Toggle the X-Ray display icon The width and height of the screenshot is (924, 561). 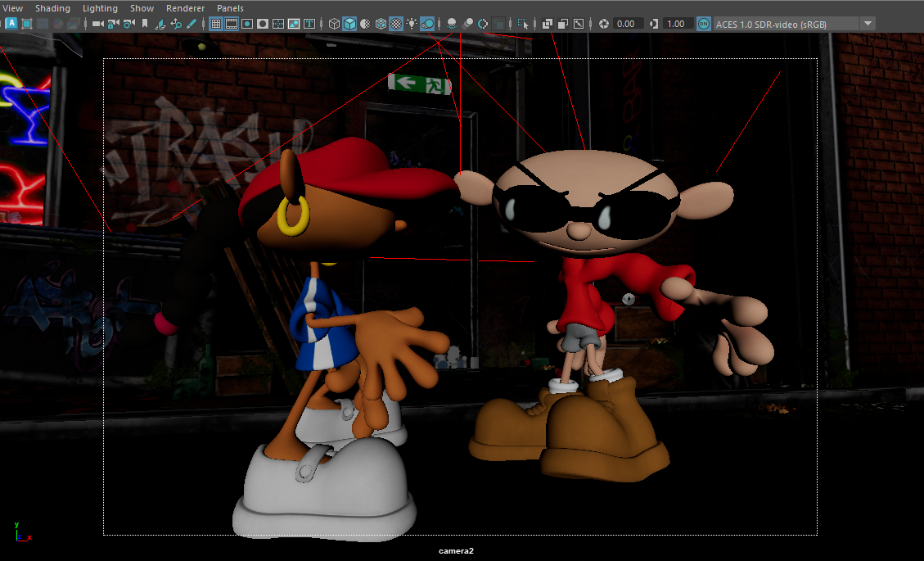(548, 24)
